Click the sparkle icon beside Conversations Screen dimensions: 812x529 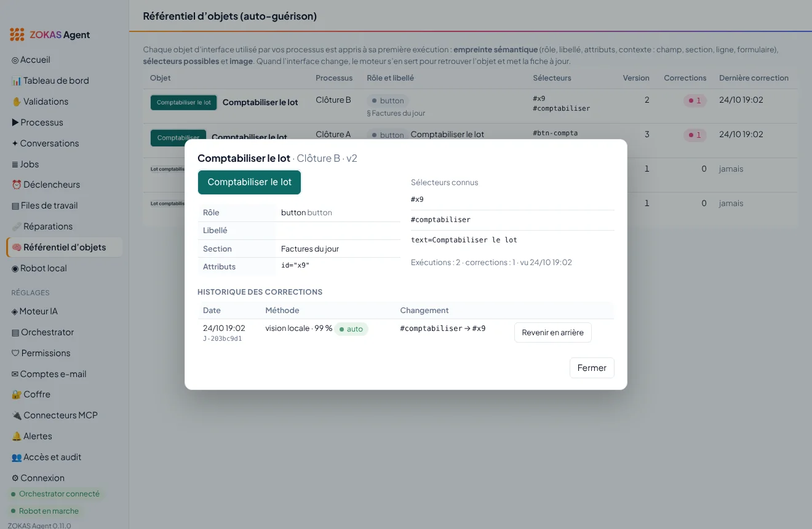(15, 143)
